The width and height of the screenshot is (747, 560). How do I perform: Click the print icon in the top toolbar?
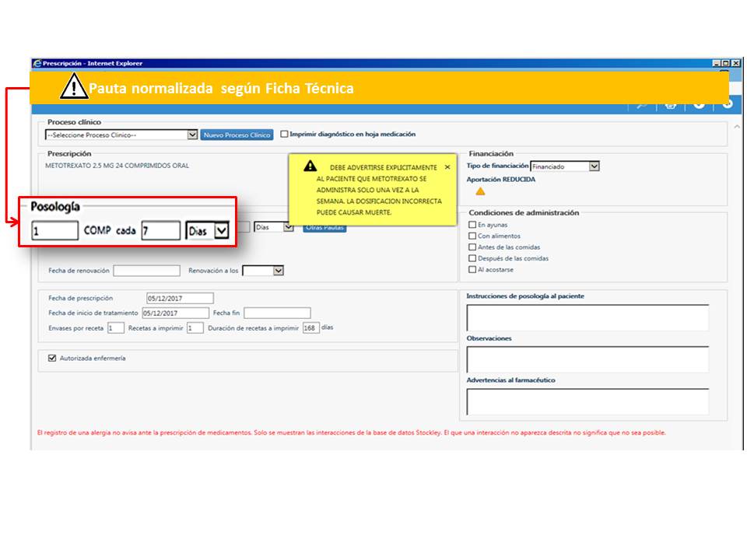670,104
